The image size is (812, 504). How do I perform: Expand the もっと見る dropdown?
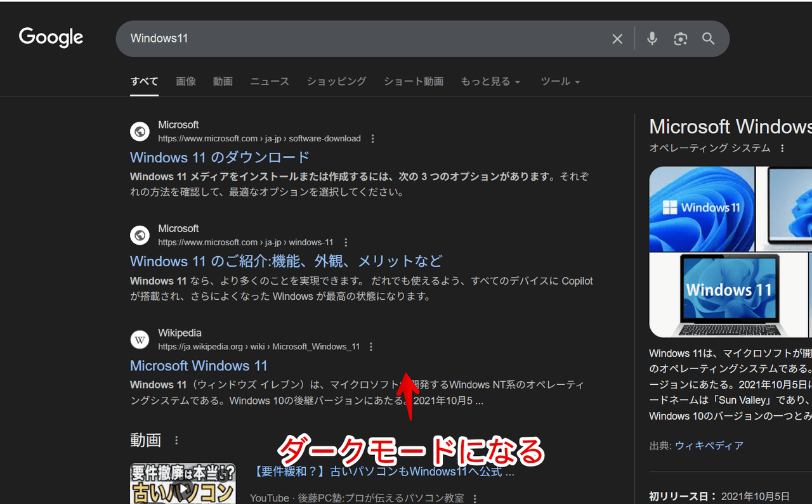point(490,81)
